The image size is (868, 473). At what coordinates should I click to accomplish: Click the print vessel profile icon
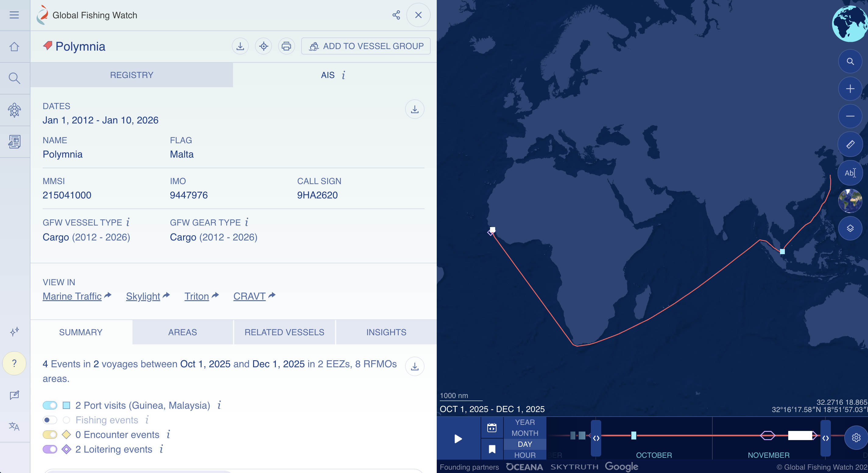[x=286, y=46]
